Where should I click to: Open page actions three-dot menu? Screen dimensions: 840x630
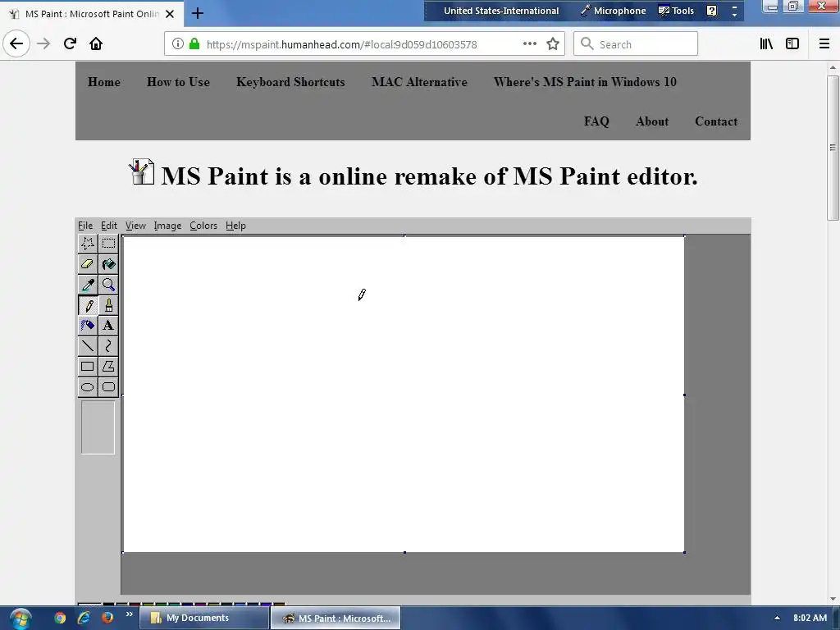(x=529, y=44)
